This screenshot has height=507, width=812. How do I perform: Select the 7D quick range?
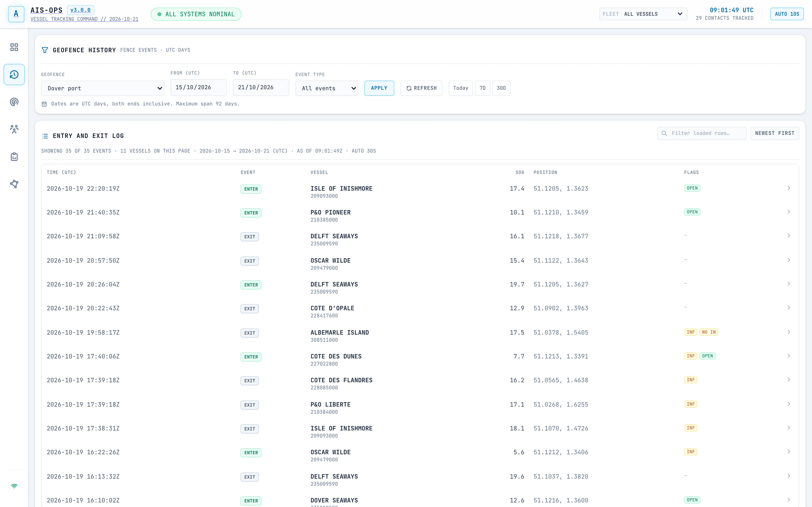pyautogui.click(x=482, y=88)
